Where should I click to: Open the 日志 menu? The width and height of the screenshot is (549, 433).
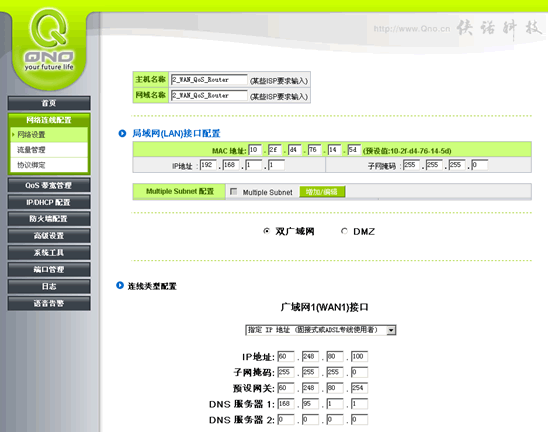point(49,286)
